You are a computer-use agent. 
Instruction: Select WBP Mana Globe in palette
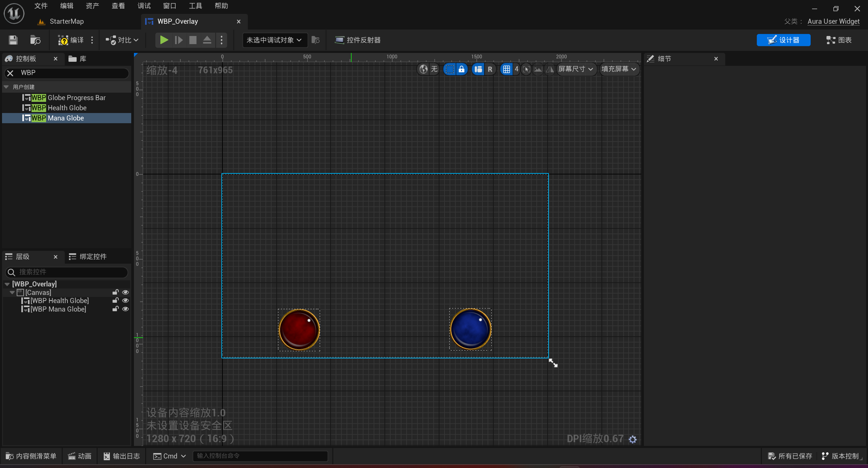click(x=66, y=118)
